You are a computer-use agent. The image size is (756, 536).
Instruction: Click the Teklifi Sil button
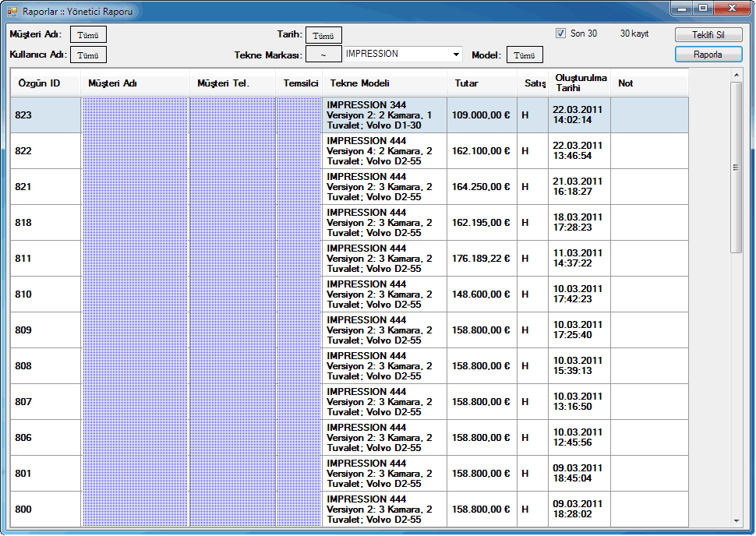click(708, 35)
